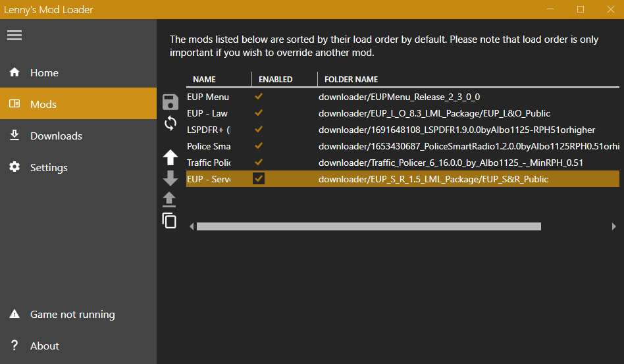Viewport: 624px width, 364px height.
Task: Open the hamburger menu
Action: point(14,36)
